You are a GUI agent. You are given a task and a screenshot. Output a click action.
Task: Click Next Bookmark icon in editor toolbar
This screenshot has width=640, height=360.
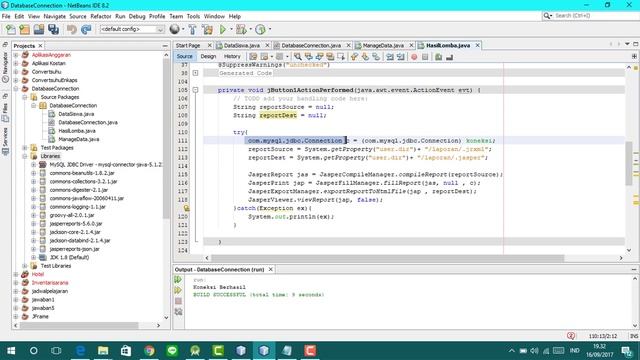click(x=365, y=57)
